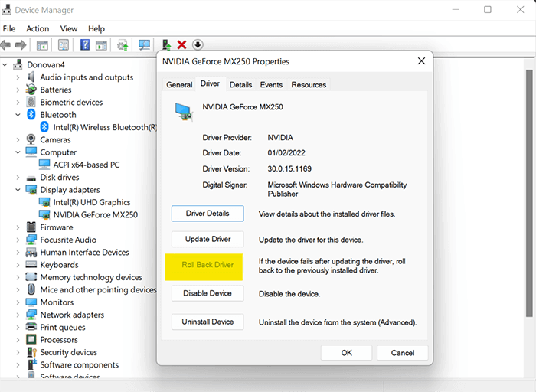Maximize the Device Manager window
Image resolution: width=536 pixels, height=392 pixels.
coord(488,10)
